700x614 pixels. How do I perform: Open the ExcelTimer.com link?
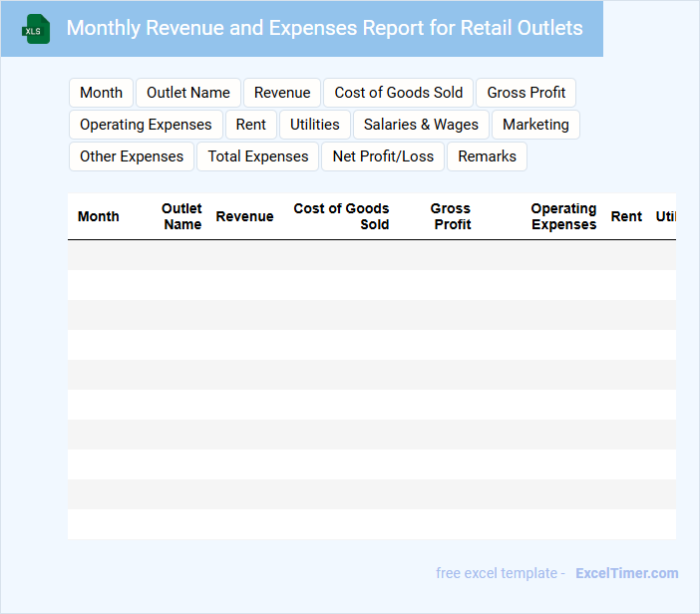point(626,573)
